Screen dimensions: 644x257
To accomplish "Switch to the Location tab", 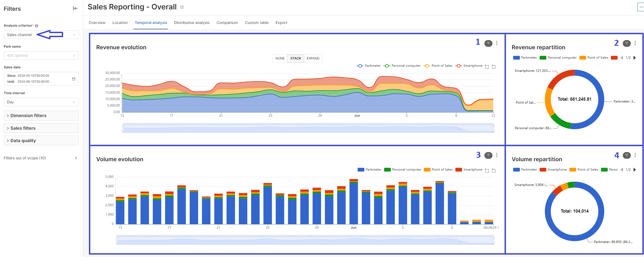I will point(120,23).
